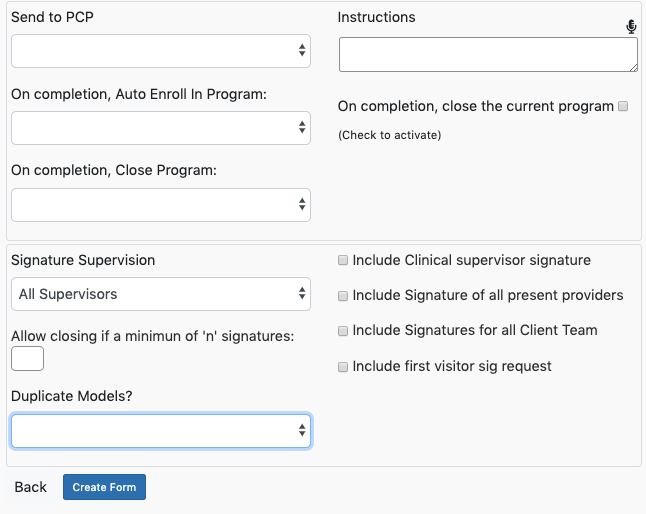Click the microphone dictation icon above Instructions
646x514 pixels.
631,26
